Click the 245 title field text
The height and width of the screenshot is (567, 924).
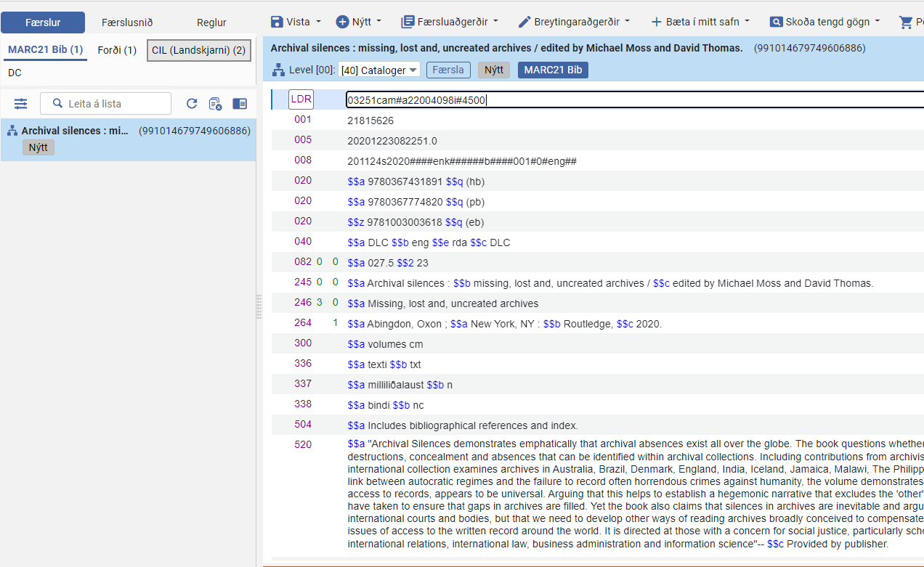pyautogui.click(x=610, y=283)
